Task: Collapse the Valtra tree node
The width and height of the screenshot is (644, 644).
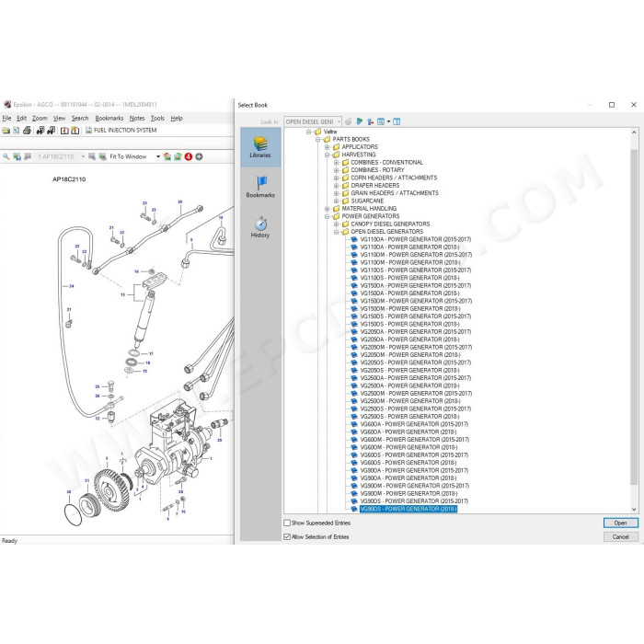Action: (x=309, y=132)
